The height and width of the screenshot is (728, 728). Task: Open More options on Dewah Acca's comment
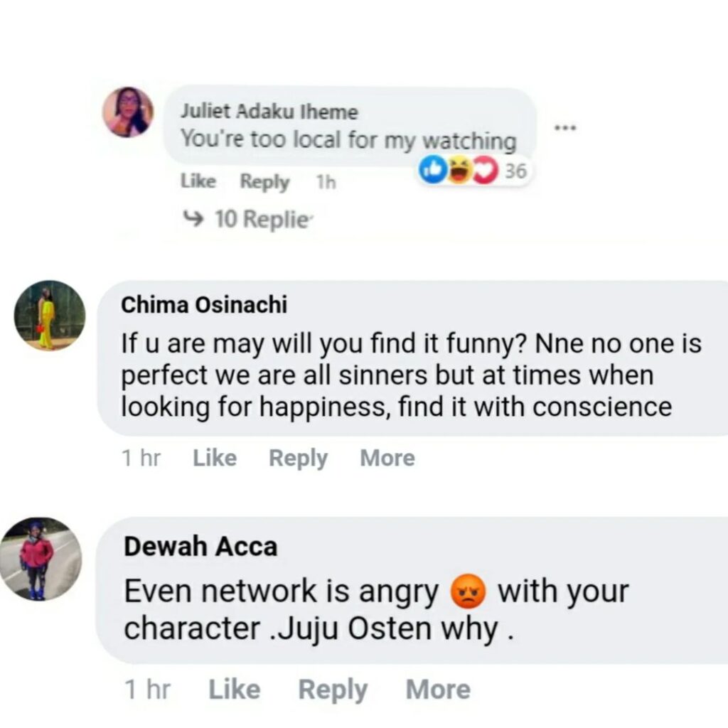(x=438, y=690)
